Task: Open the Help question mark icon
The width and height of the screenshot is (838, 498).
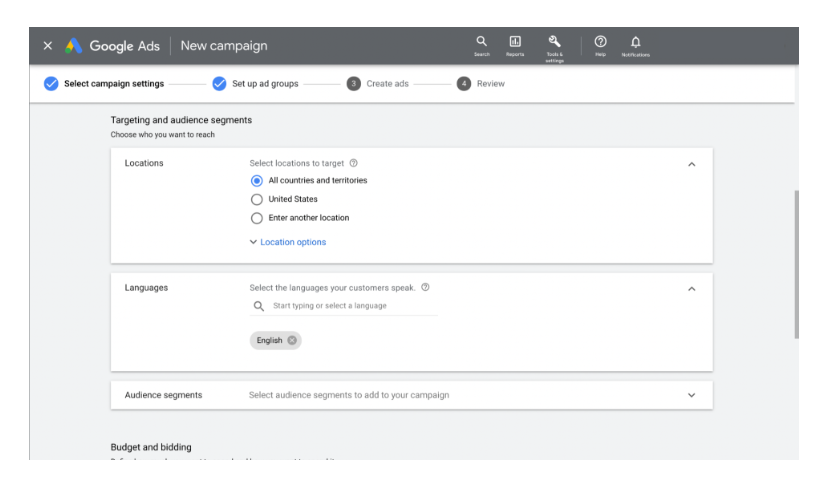Action: coord(600,46)
